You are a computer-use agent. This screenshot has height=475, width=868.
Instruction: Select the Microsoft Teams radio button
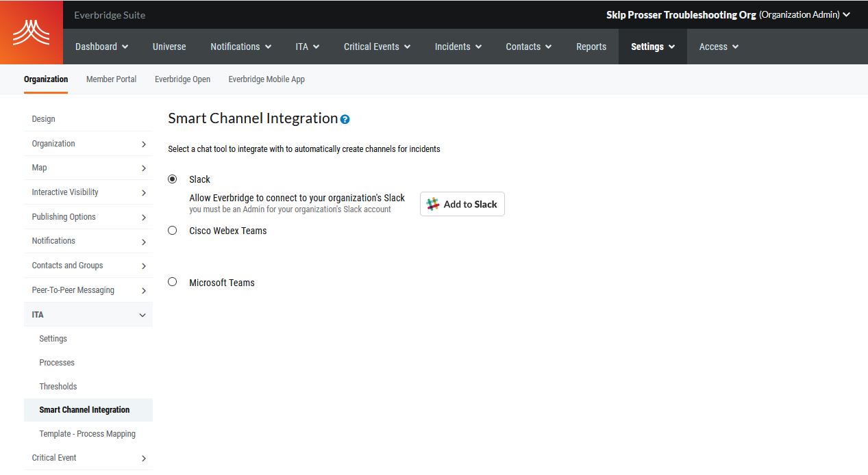pyautogui.click(x=172, y=282)
